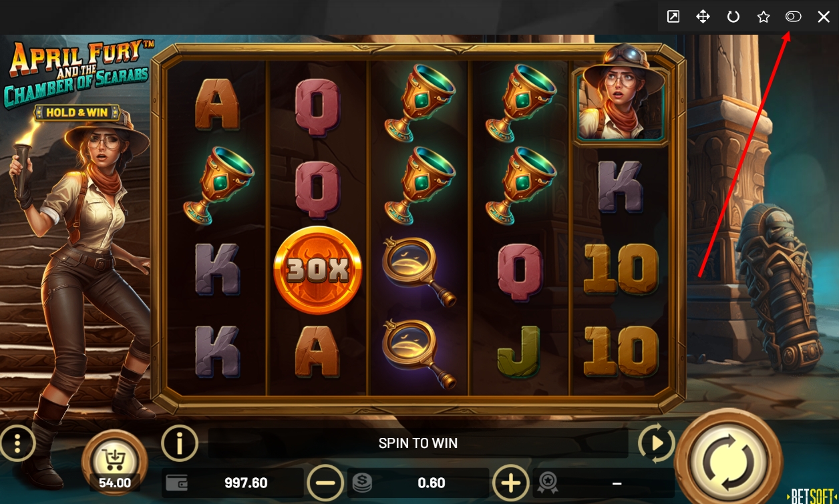Screen dimensions: 839x504
Task: Open the game in a new window
Action: pos(673,17)
